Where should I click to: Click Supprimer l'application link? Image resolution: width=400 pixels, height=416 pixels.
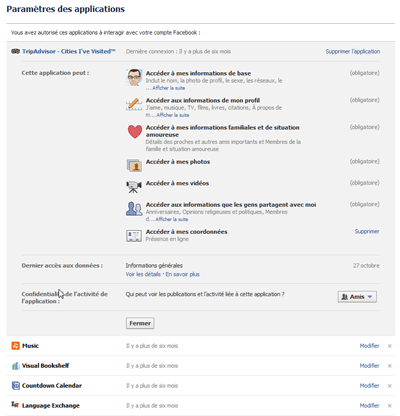[x=353, y=51]
